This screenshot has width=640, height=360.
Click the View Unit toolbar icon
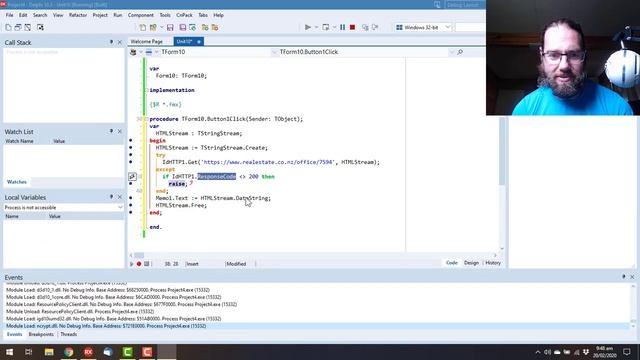(x=18, y=27)
